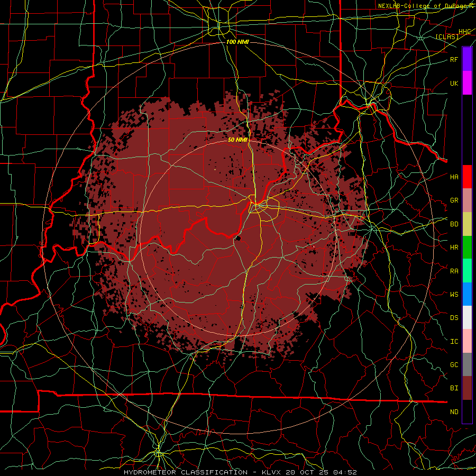Click the HA legend label
This screenshot has width=476, height=476.
[x=454, y=177]
